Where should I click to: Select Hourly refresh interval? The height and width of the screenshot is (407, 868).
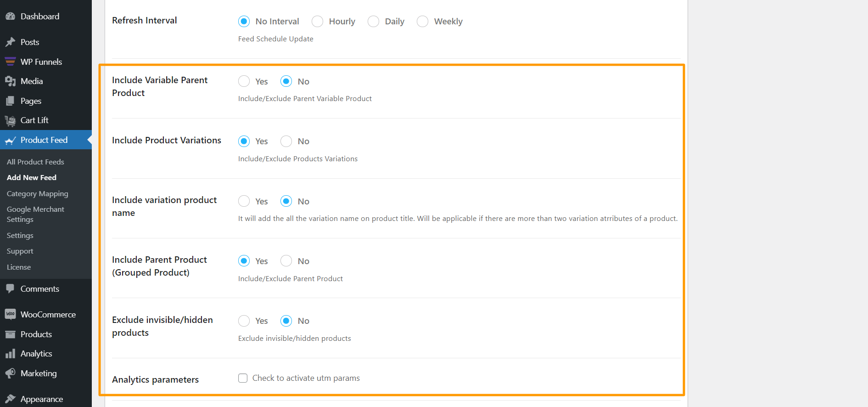[317, 22]
